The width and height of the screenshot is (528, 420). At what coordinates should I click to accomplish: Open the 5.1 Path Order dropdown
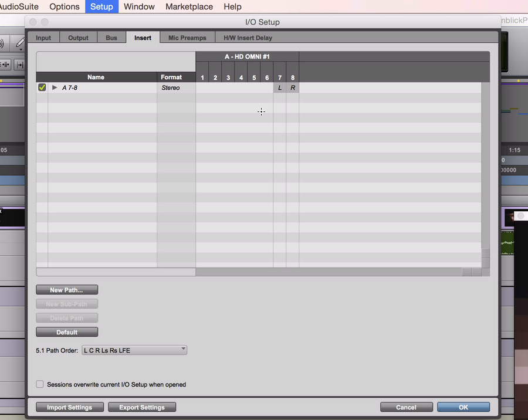134,350
